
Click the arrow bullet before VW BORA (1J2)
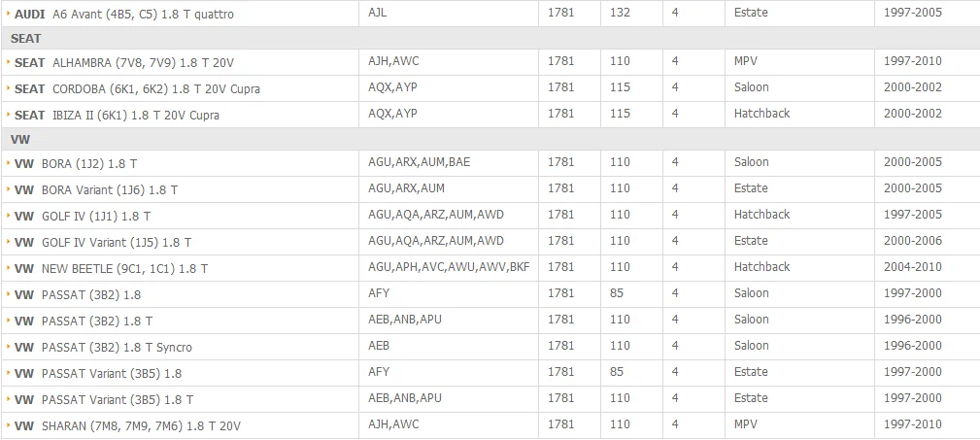tap(8, 163)
